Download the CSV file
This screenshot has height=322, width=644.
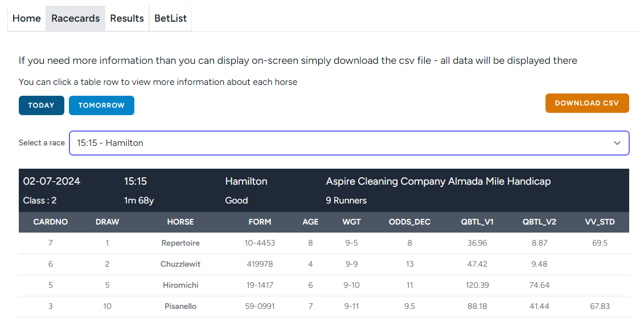(586, 103)
